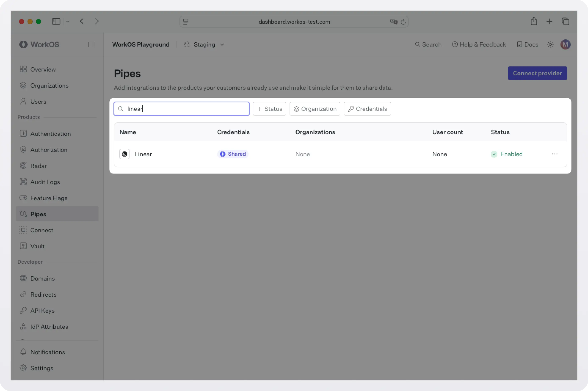The width and height of the screenshot is (588, 391).
Task: Select Feature Flags in the sidebar
Action: click(x=49, y=198)
